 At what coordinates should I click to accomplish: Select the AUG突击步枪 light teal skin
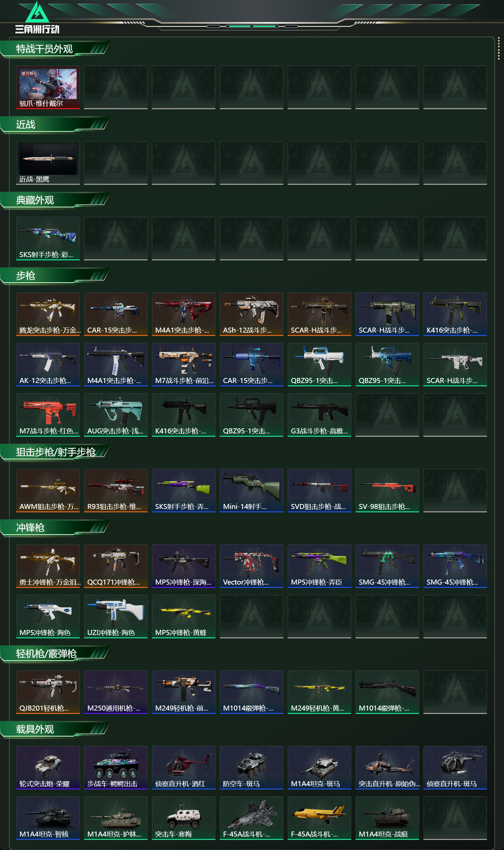[x=116, y=415]
